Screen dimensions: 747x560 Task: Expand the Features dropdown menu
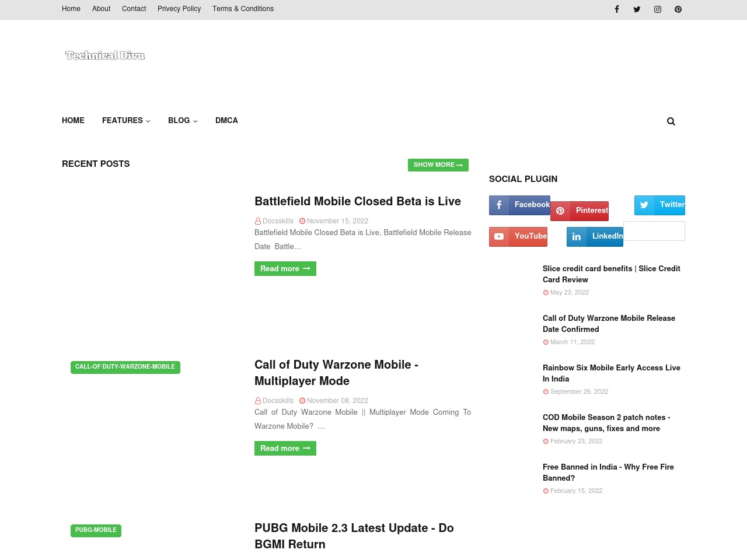[x=126, y=120]
